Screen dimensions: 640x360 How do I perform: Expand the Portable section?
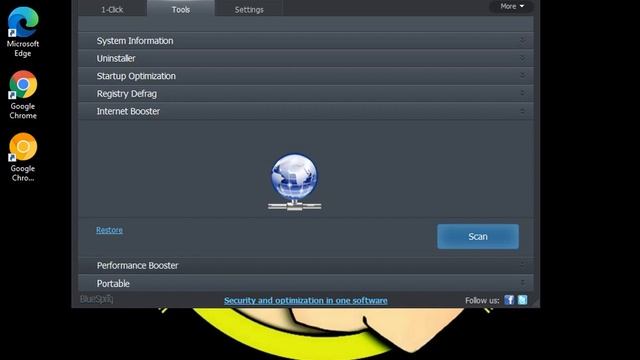(x=306, y=283)
